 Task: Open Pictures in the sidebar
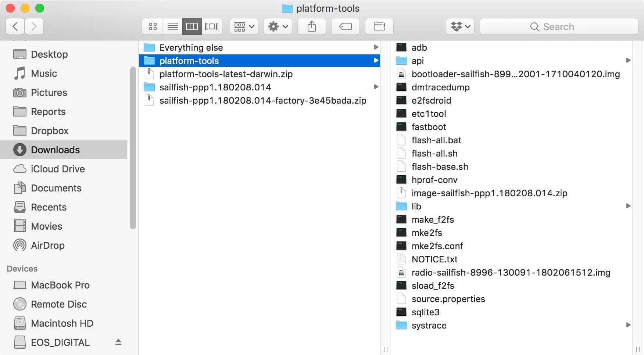64,92
